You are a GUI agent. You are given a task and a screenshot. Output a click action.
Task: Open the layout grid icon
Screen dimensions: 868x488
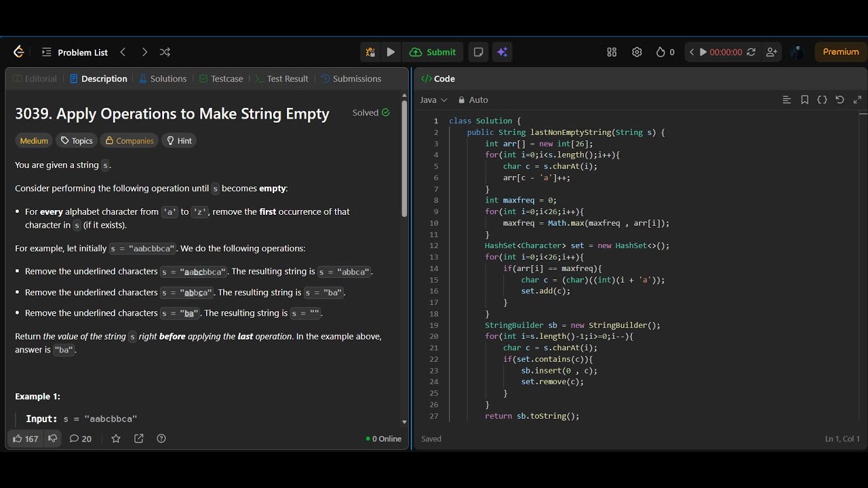tap(612, 52)
